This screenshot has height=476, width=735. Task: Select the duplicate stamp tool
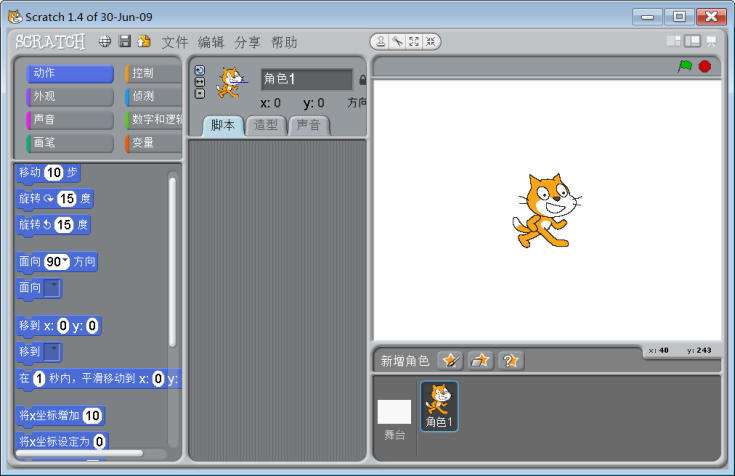click(381, 42)
